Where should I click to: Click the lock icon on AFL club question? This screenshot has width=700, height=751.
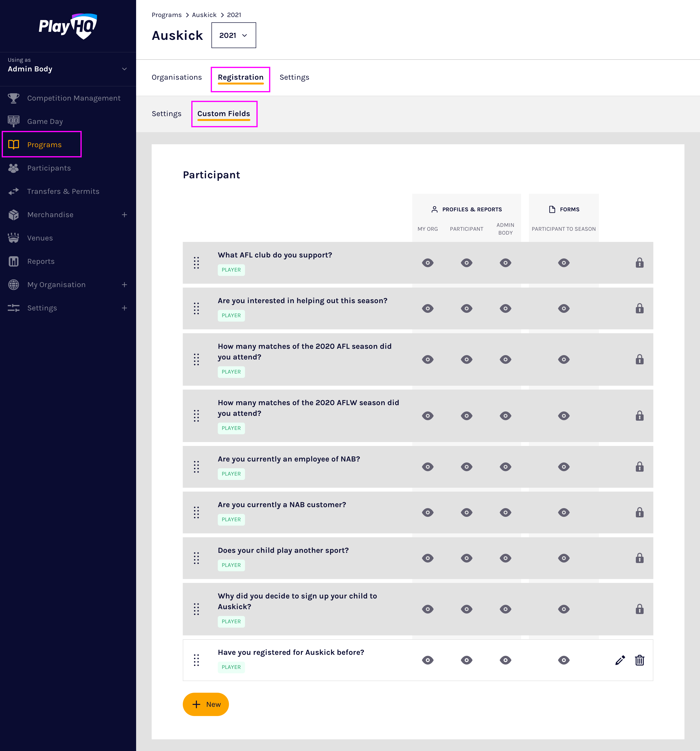pyautogui.click(x=639, y=263)
